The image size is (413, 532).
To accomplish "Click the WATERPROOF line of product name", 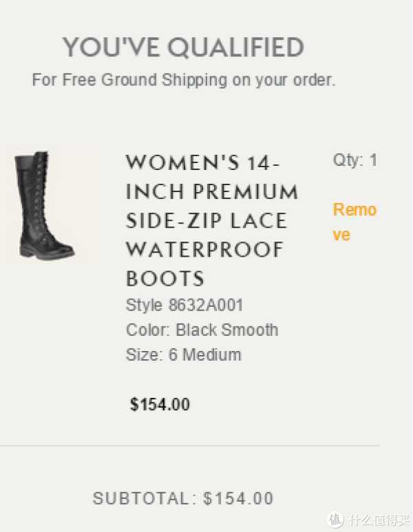I will point(204,250).
